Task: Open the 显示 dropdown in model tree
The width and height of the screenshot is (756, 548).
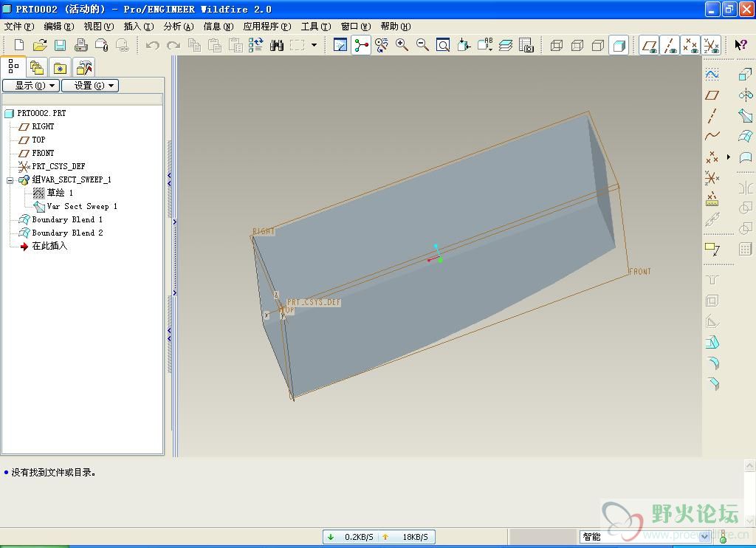Action: (31, 86)
